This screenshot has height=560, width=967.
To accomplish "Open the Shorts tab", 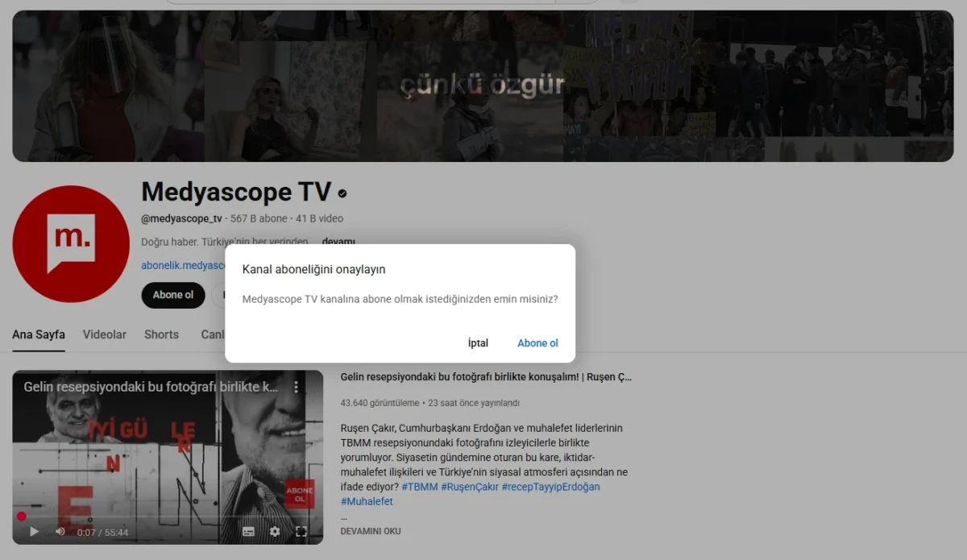I will pos(161,334).
